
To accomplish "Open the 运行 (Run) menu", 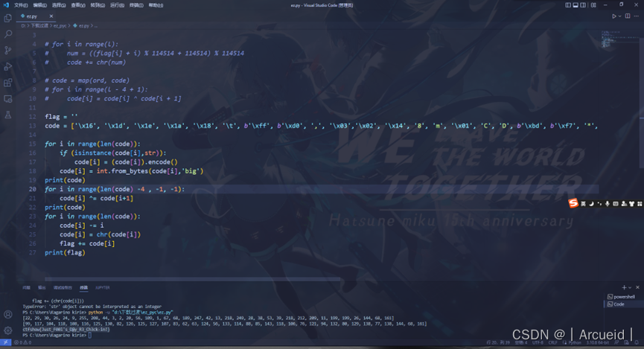I will tap(117, 5).
